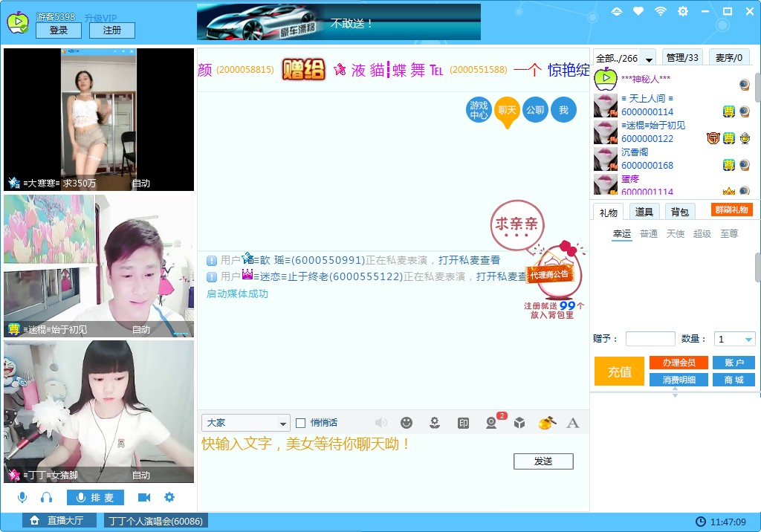Open the gift quantity dropdown showing 1
This screenshot has width=761, height=532.
(734, 339)
